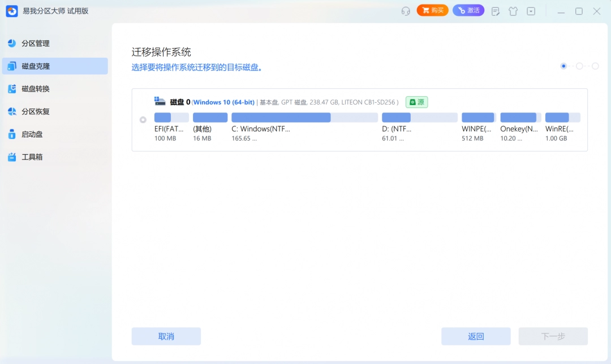Click the 取消 cancel button
This screenshot has height=364, width=611.
point(166,336)
